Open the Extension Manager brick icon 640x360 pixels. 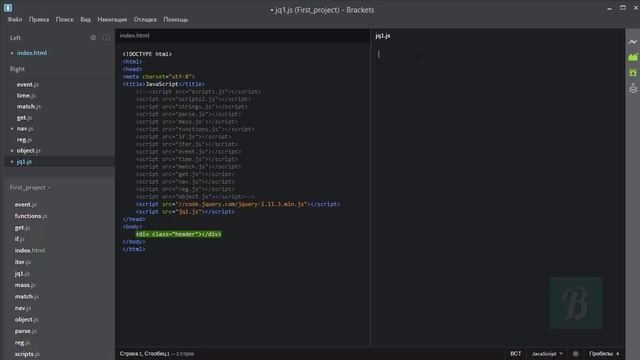[x=633, y=57]
